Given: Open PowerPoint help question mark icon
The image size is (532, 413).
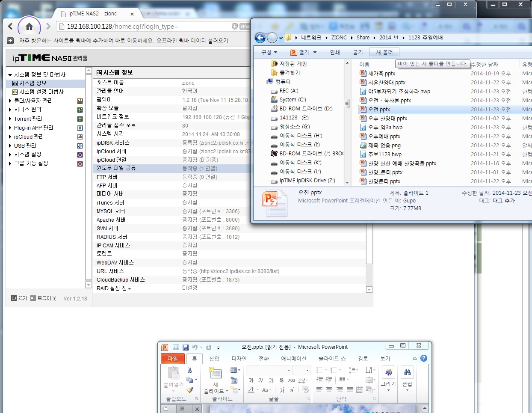Looking at the screenshot, I should point(424,358).
